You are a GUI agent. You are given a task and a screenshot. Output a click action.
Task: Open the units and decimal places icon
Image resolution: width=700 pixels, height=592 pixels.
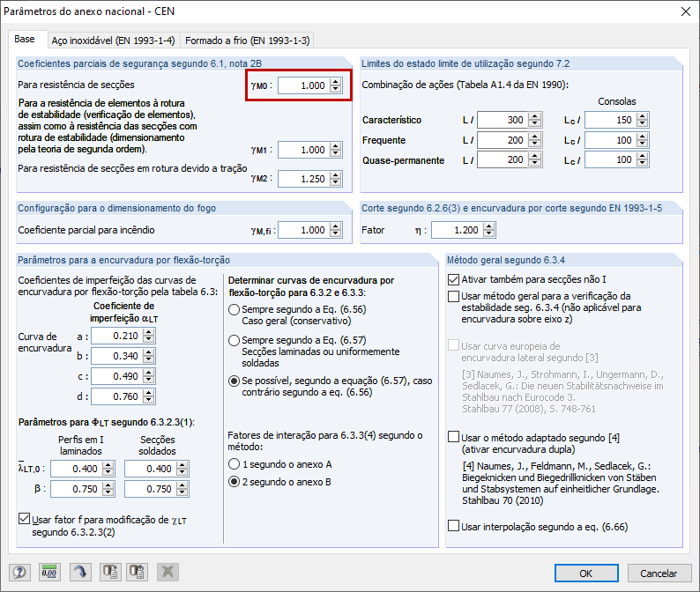pos(49,572)
